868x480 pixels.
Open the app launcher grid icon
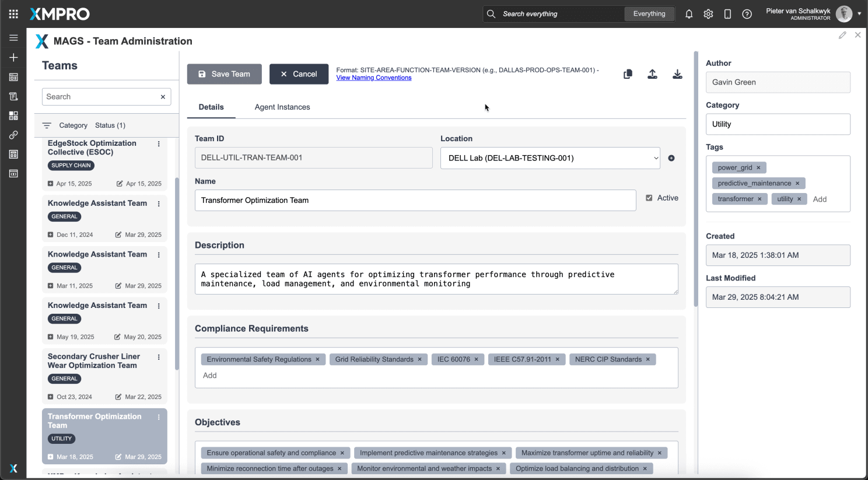13,14
